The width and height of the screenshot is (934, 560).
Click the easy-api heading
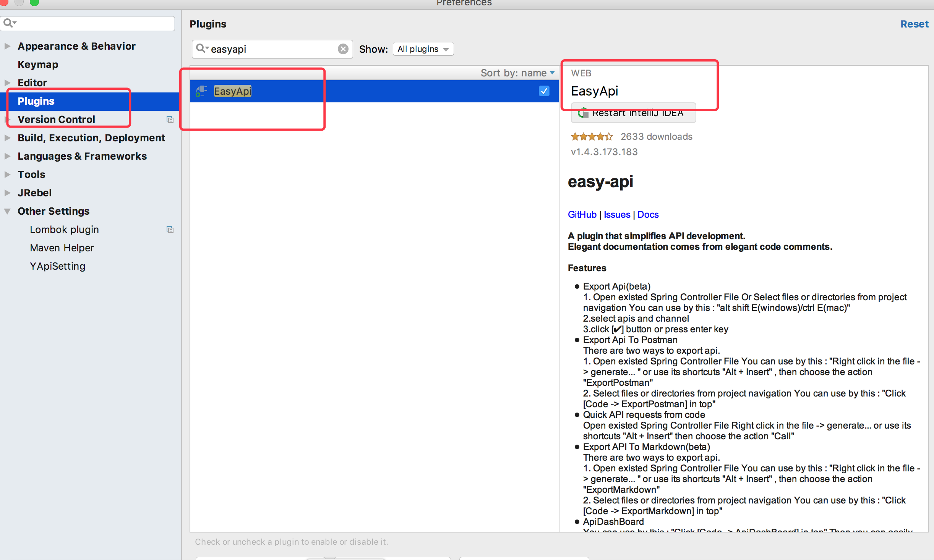[600, 181]
